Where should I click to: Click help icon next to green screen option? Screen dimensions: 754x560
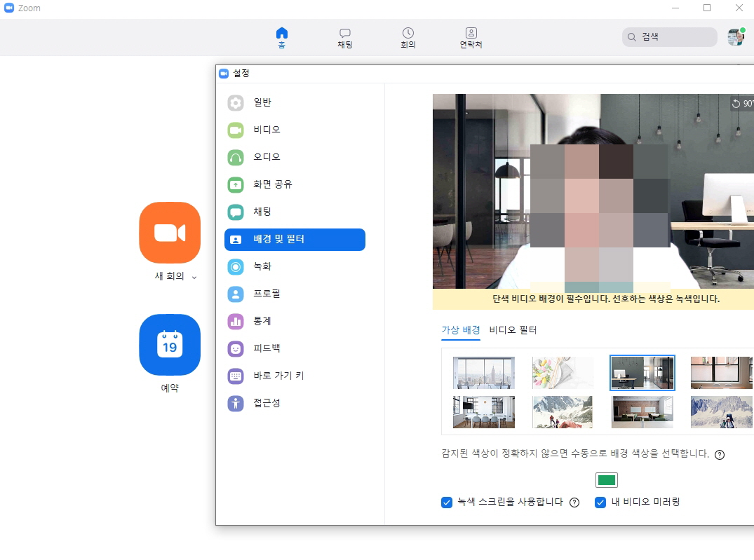point(574,503)
